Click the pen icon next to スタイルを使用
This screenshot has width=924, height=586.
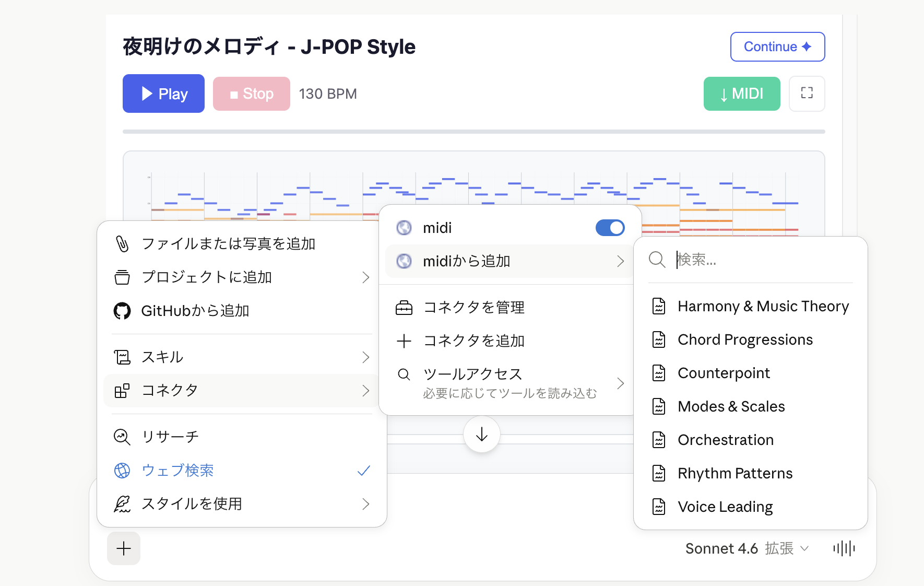(x=123, y=503)
